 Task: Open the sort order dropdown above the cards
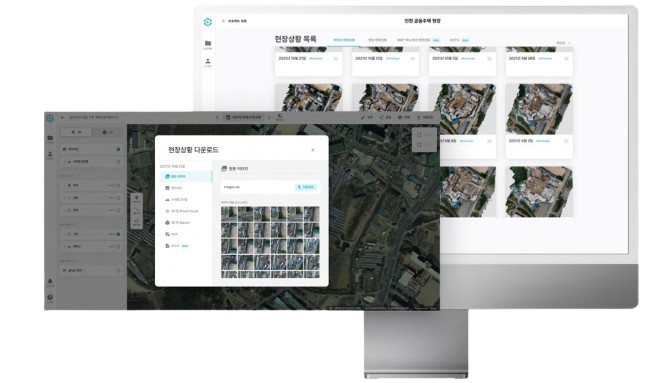pyautogui.click(x=563, y=43)
